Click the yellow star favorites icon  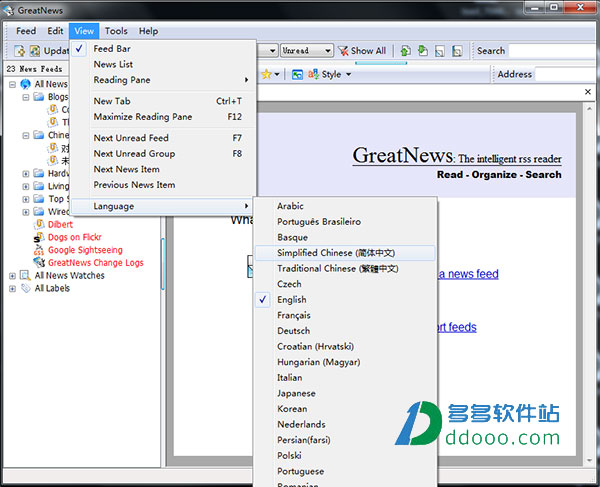pyautogui.click(x=266, y=74)
